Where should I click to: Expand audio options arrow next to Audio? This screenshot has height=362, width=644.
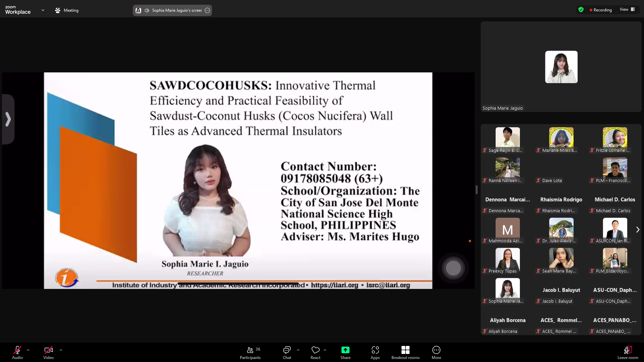click(x=28, y=350)
